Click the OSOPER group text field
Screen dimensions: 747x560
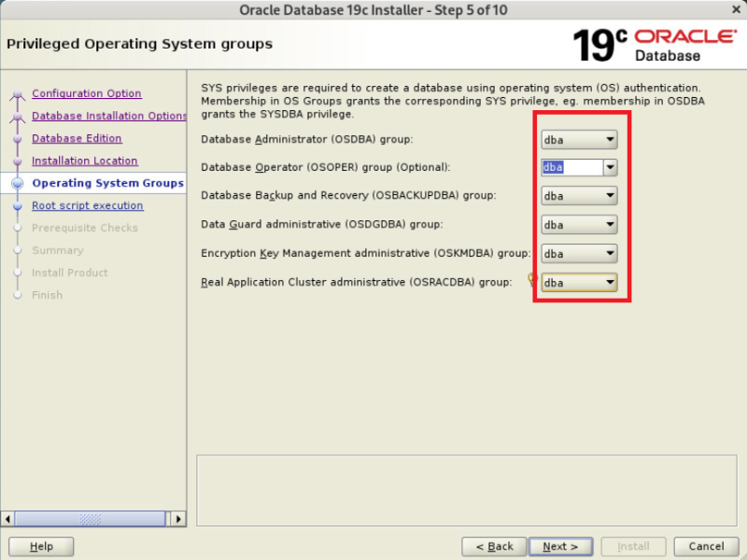(572, 167)
